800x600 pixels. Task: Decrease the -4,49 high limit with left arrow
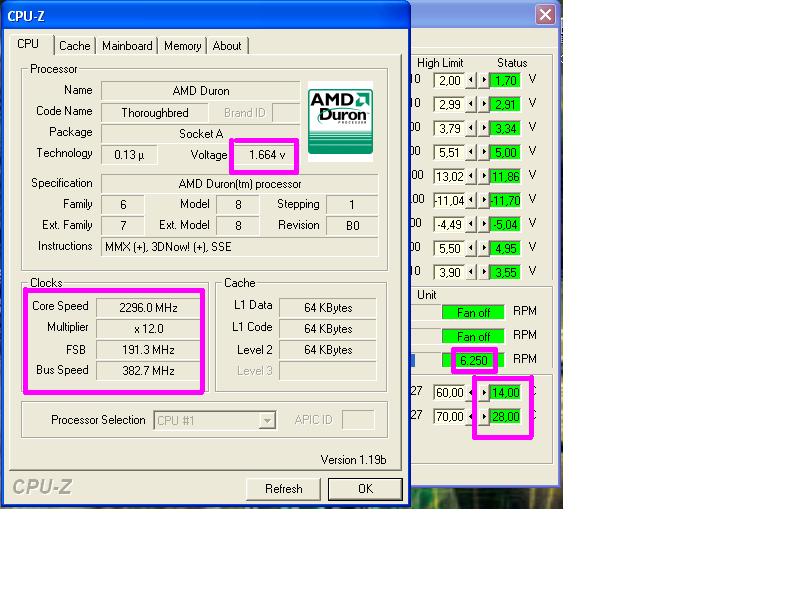(x=471, y=224)
